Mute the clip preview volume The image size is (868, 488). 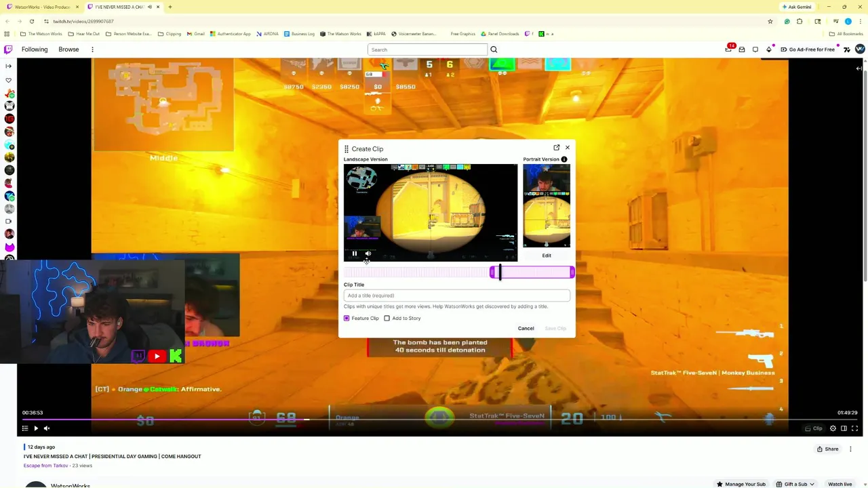pos(368,253)
